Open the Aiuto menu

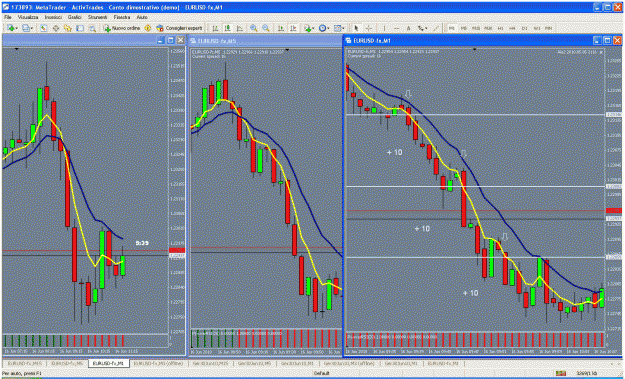[x=142, y=17]
